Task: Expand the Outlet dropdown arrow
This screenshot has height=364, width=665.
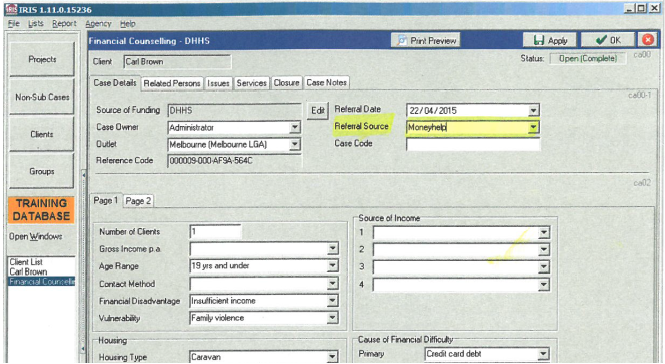Action: pos(295,145)
